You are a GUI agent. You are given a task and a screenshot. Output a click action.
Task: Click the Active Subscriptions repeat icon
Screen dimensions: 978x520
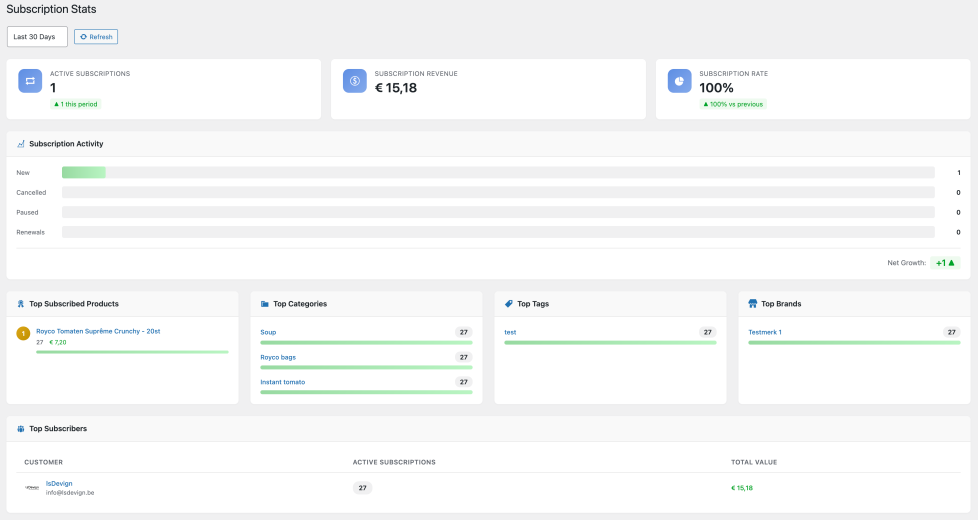coord(30,81)
